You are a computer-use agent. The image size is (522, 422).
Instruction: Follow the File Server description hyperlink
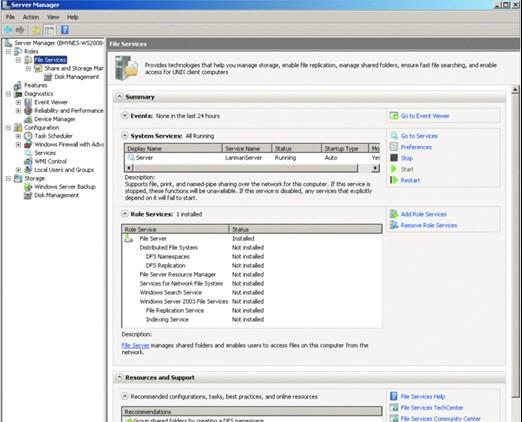coord(135,345)
